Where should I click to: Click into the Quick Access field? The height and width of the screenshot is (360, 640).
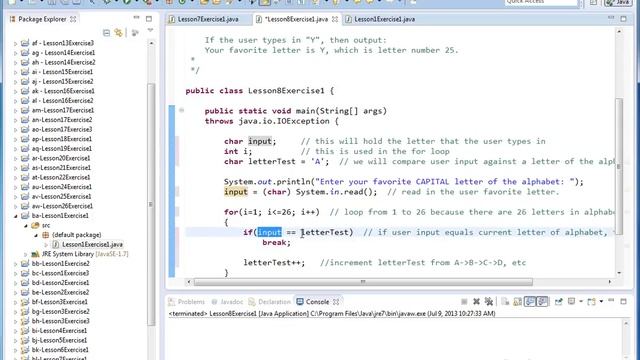click(541, 2)
